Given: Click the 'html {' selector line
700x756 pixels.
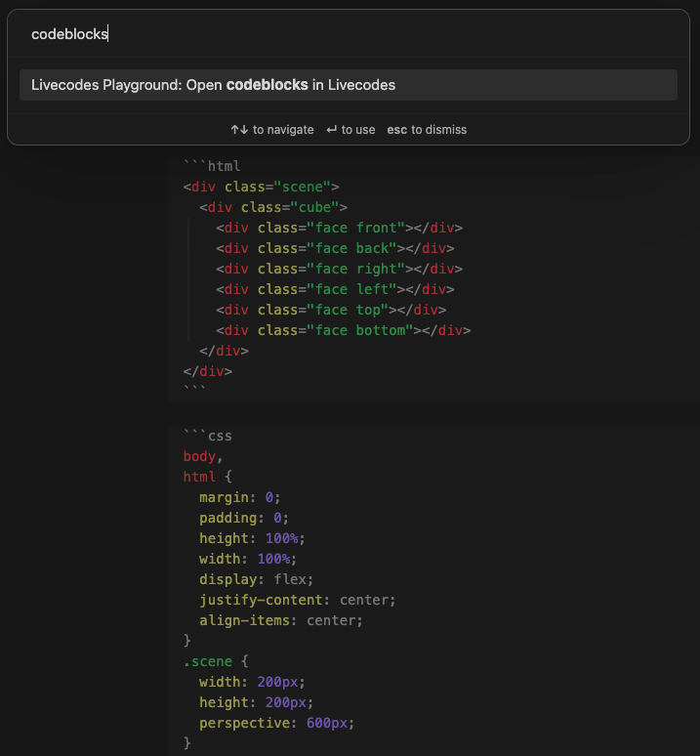Looking at the screenshot, I should coord(208,477).
